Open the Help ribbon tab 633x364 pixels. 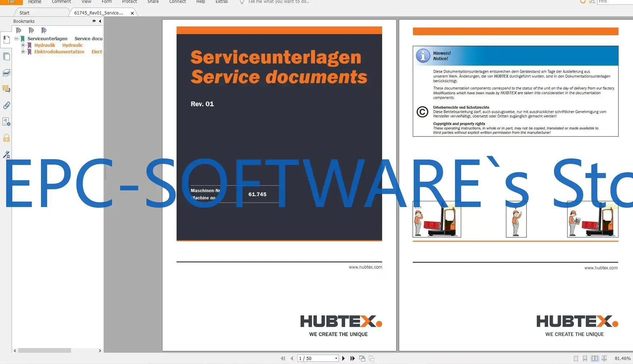tap(200, 2)
